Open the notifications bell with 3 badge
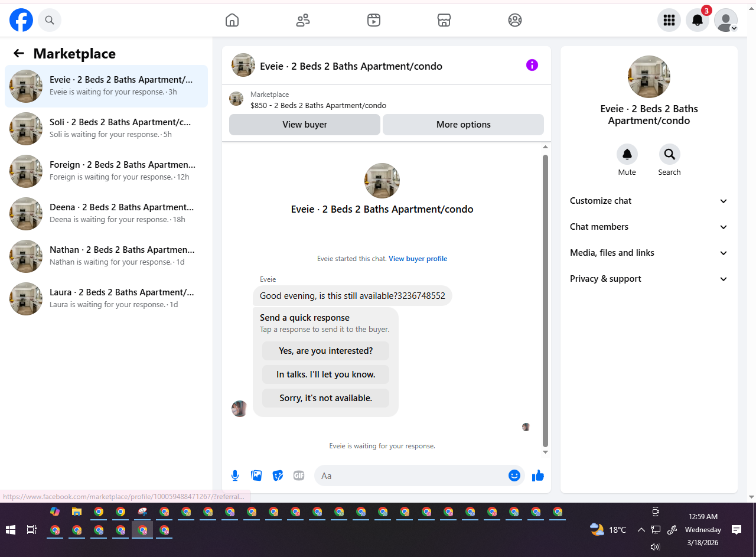This screenshot has width=756, height=557. click(x=698, y=20)
